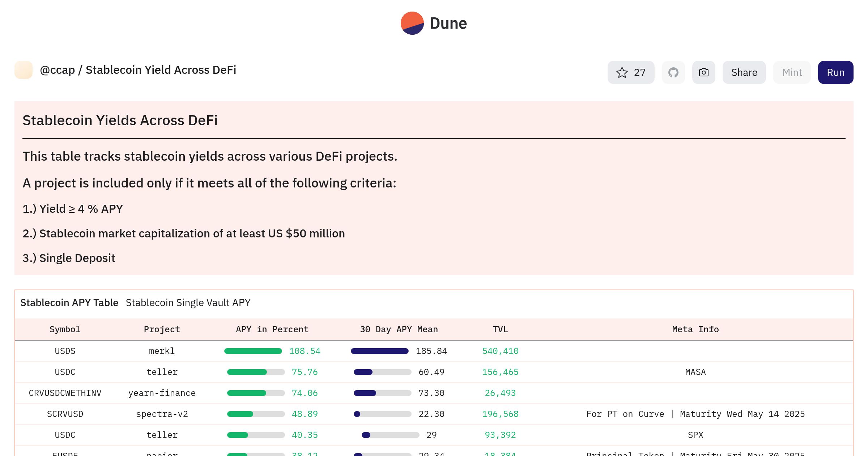Open Stablecoin Single Vault APY query link
Viewport: 868px width, 456px height.
click(x=188, y=303)
